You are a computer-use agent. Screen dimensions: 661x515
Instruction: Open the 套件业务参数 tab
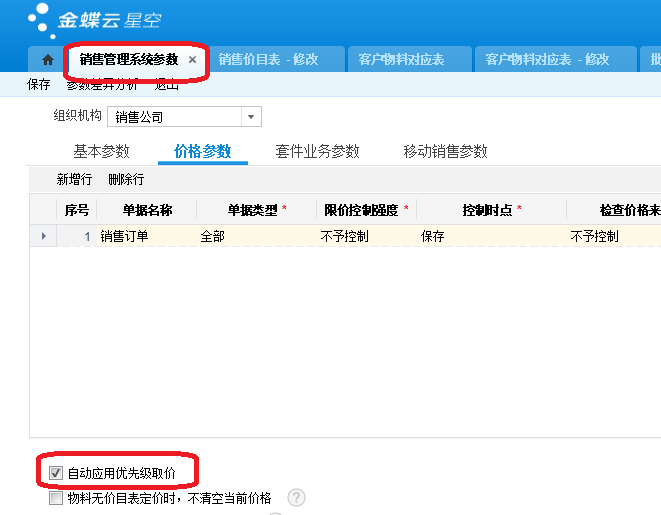pyautogui.click(x=317, y=152)
